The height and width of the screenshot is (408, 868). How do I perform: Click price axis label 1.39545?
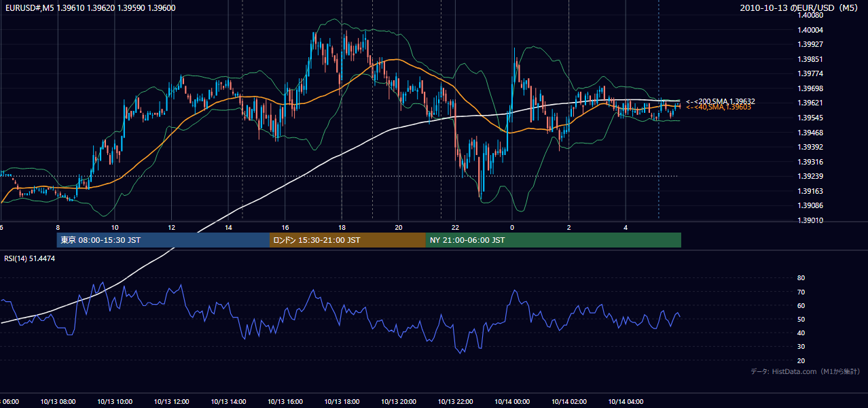[x=810, y=118]
